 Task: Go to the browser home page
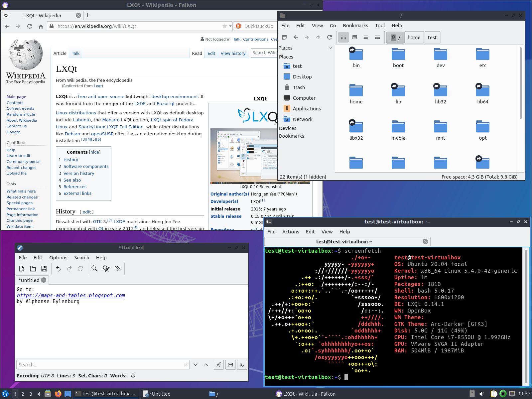coord(41,26)
